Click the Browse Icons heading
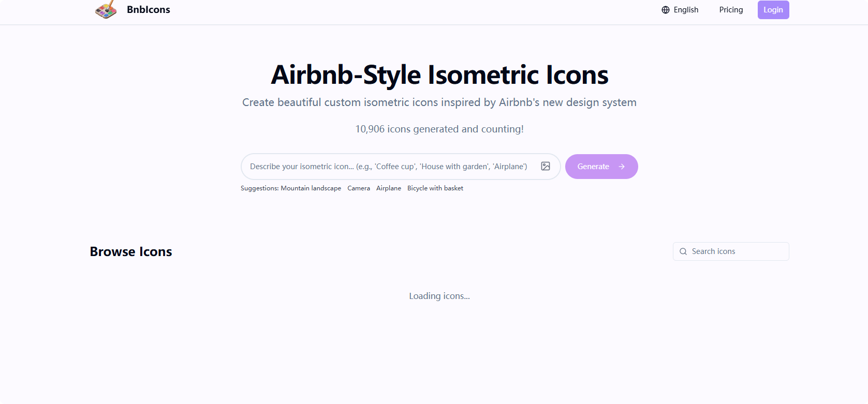This screenshot has width=868, height=404. click(131, 251)
